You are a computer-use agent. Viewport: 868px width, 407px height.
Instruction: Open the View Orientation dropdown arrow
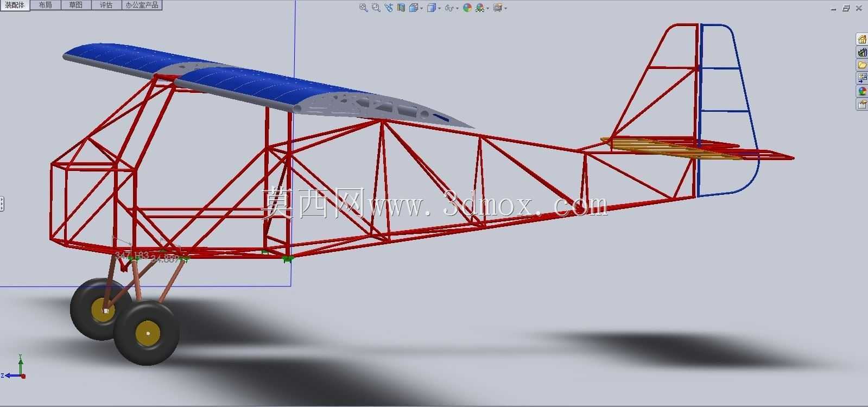click(422, 8)
